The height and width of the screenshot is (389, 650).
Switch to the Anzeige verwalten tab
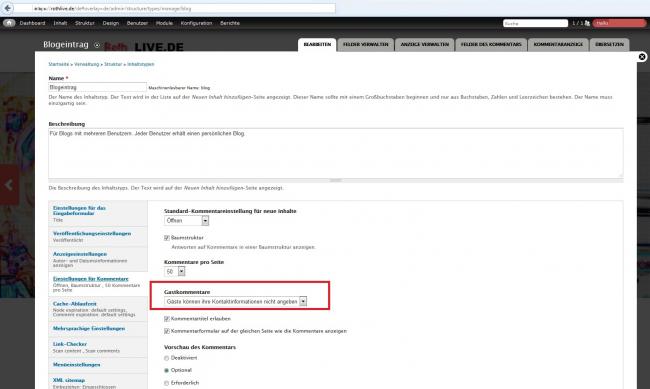[x=424, y=45]
